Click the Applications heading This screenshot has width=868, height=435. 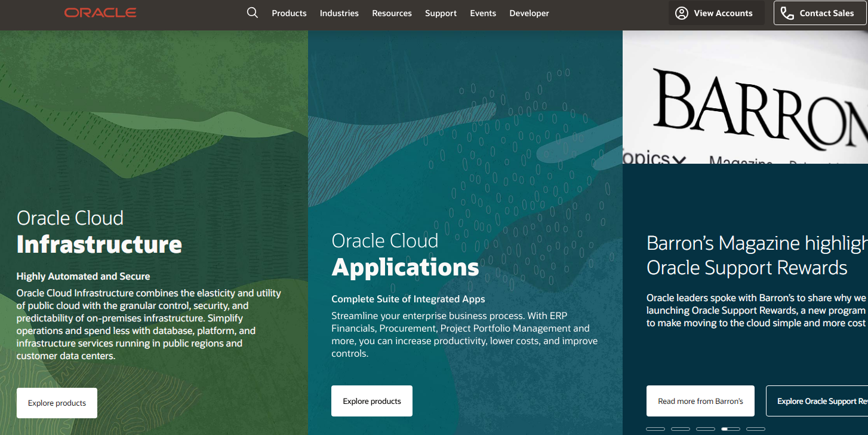tap(405, 266)
